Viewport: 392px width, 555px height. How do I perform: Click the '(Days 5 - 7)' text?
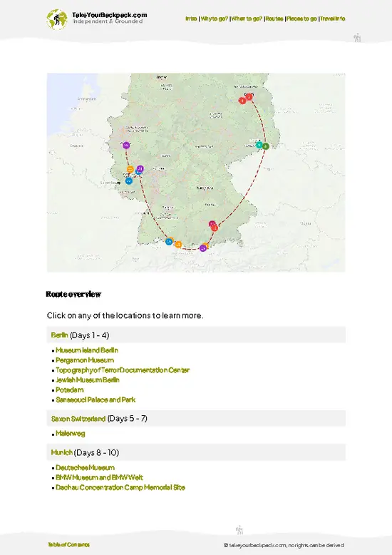click(127, 418)
